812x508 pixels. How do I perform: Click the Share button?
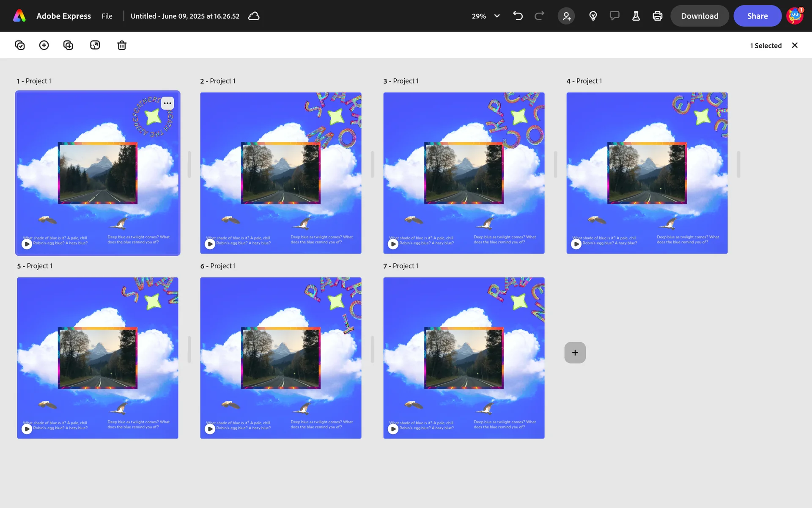(757, 16)
